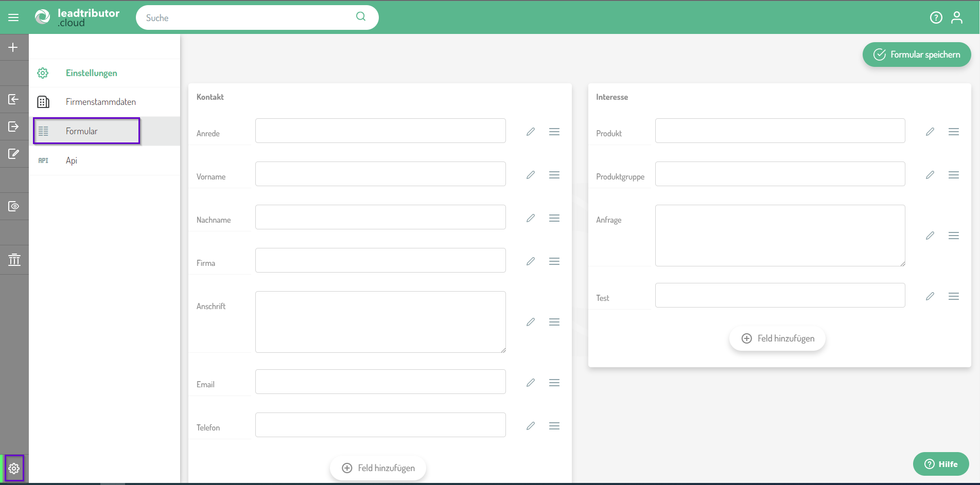
Task: Click the plus icon in left sidebar
Action: 13,47
